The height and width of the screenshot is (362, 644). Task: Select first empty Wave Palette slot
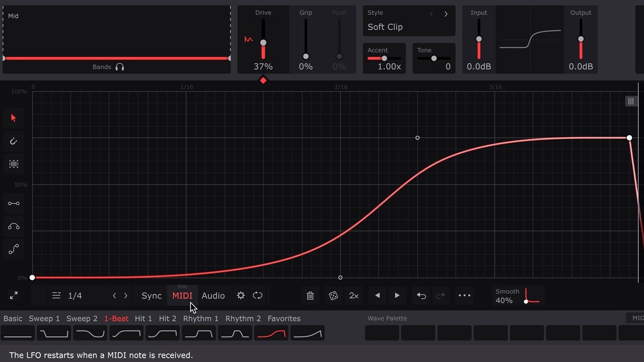(382, 333)
